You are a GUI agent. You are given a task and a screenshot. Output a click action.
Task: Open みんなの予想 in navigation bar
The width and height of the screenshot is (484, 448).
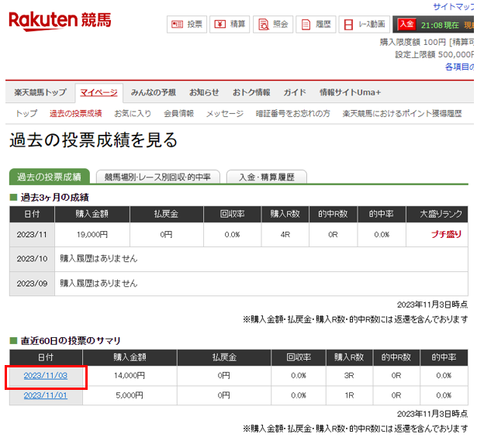point(153,92)
